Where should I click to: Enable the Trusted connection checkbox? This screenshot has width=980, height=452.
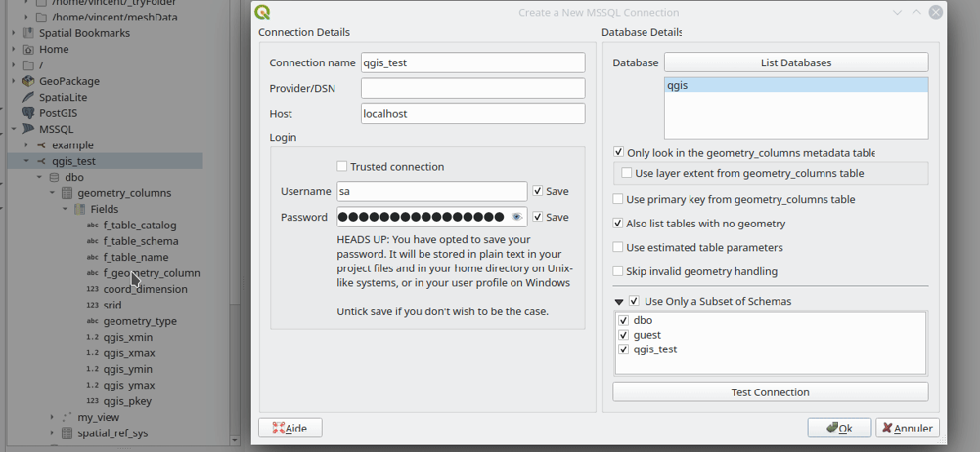point(342,166)
